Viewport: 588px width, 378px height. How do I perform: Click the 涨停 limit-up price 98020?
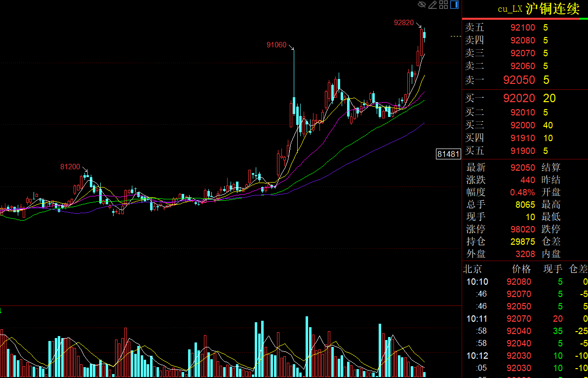coord(522,229)
